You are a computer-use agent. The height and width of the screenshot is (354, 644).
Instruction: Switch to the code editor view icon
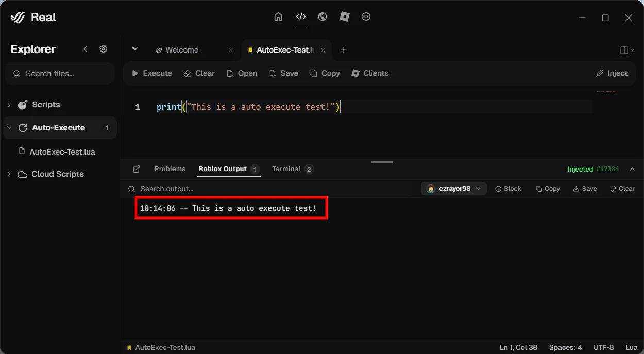tap(301, 17)
